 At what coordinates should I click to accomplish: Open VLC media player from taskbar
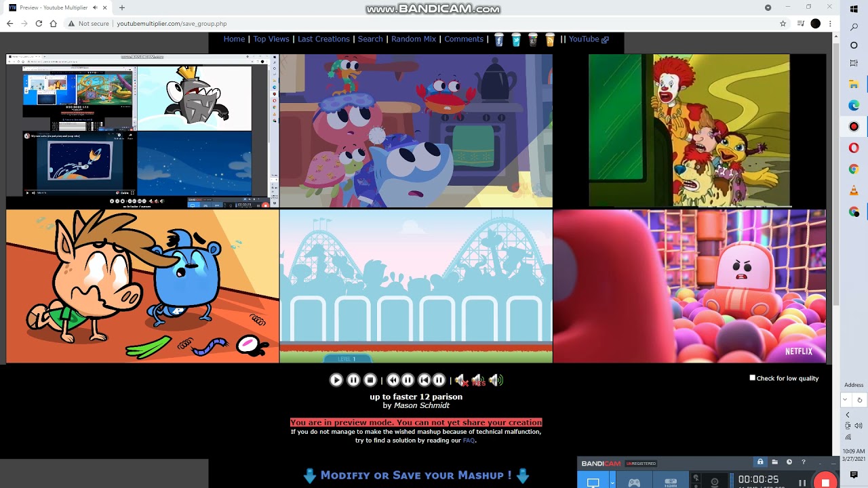click(854, 190)
